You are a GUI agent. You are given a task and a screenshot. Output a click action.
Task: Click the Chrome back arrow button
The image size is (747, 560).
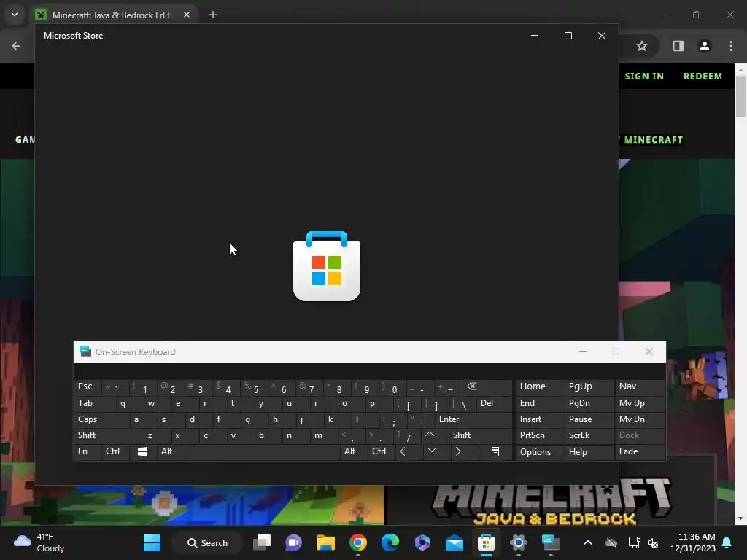[16, 46]
